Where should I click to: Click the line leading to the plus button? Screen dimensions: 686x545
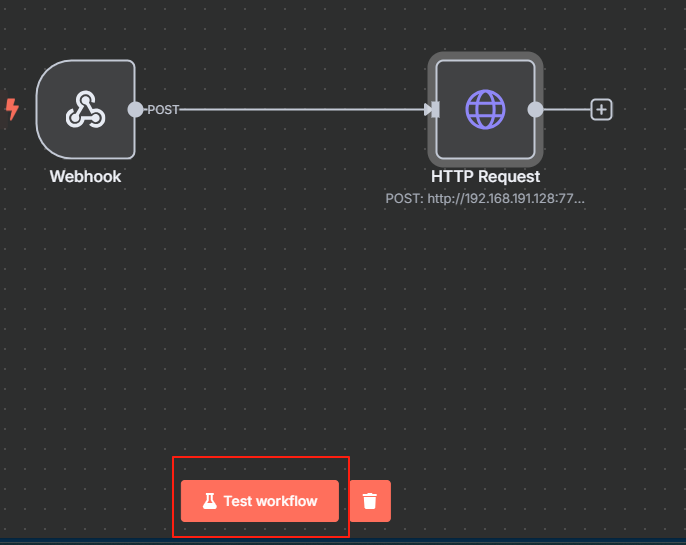pyautogui.click(x=567, y=110)
